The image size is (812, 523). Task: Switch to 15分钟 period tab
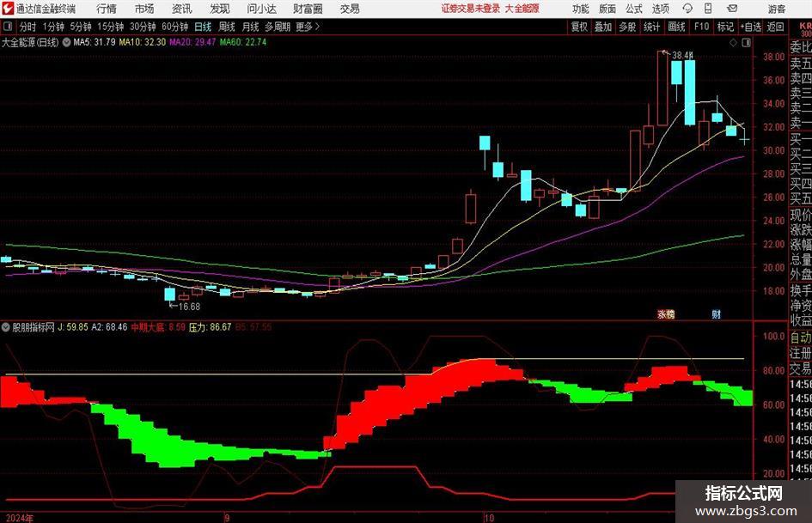pyautogui.click(x=110, y=27)
